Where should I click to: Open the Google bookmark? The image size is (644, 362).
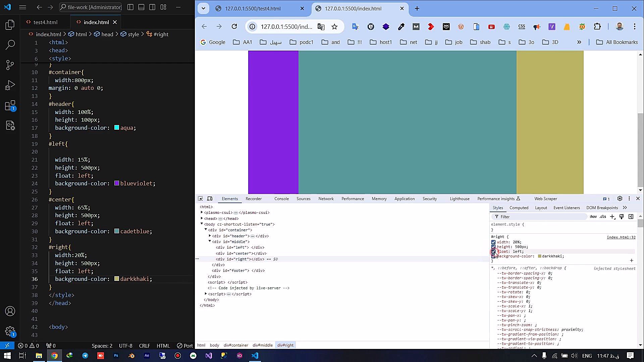213,42
